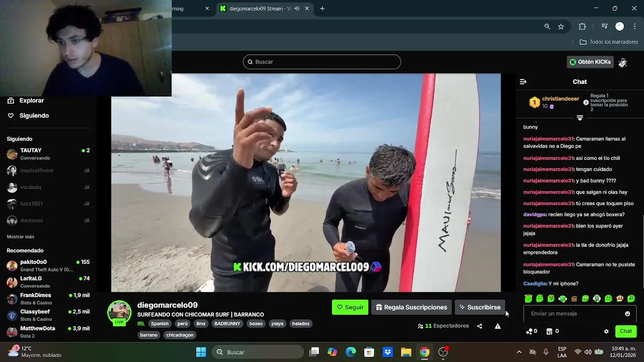
Task: Open IRL category link
Action: pyautogui.click(x=141, y=324)
